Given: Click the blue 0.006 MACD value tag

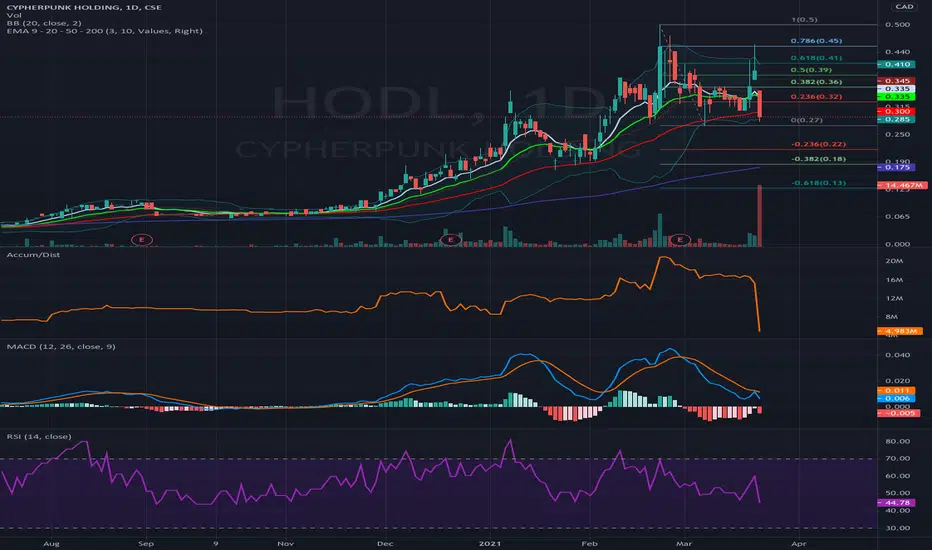Looking at the screenshot, I should click(896, 398).
